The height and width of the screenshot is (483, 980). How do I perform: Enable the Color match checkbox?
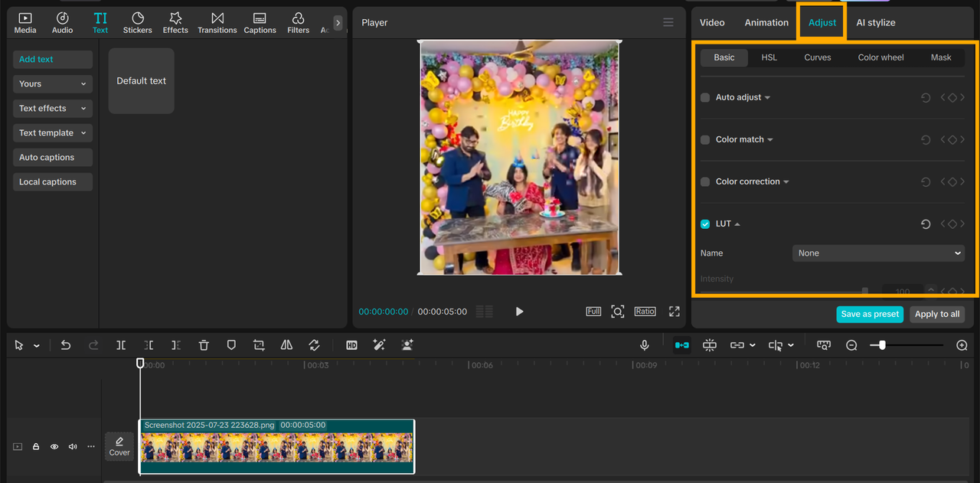pos(705,139)
